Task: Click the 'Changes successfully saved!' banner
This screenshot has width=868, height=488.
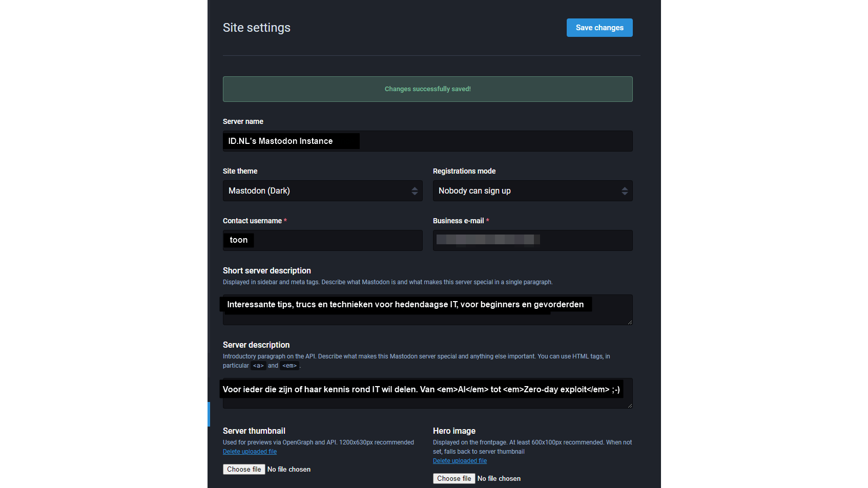Action: (x=427, y=89)
